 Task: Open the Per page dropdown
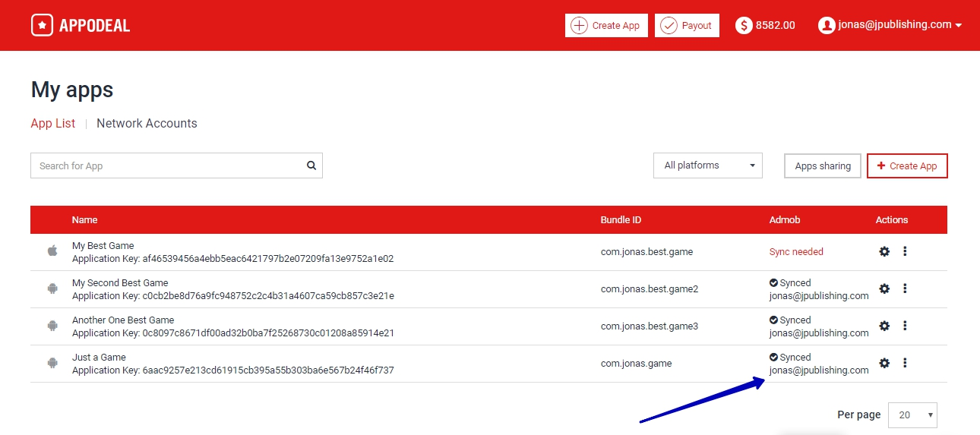coord(912,415)
